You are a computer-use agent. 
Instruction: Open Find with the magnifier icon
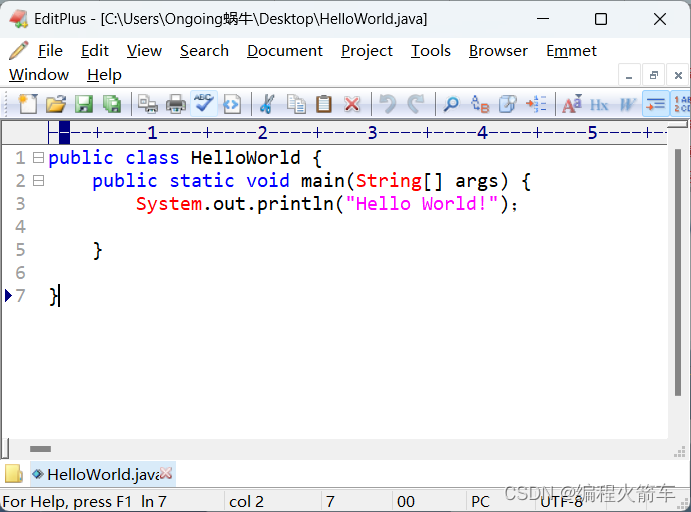coord(451,104)
